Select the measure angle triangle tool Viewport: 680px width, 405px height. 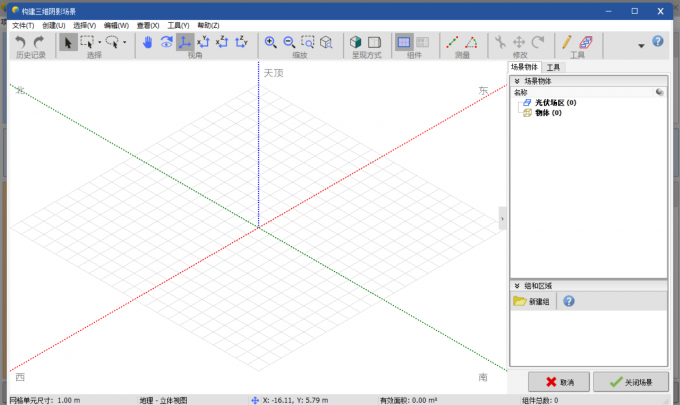tap(471, 42)
